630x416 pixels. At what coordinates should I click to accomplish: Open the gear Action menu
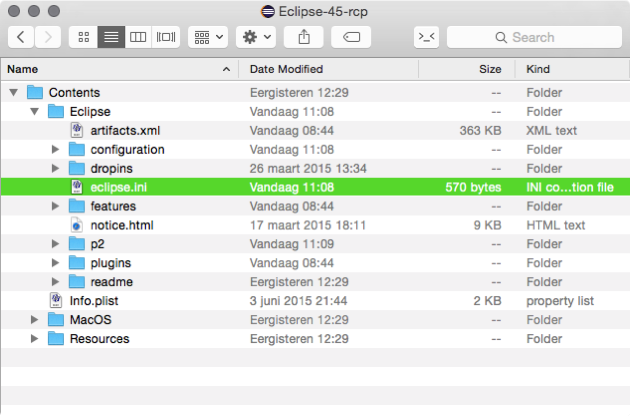click(x=256, y=37)
